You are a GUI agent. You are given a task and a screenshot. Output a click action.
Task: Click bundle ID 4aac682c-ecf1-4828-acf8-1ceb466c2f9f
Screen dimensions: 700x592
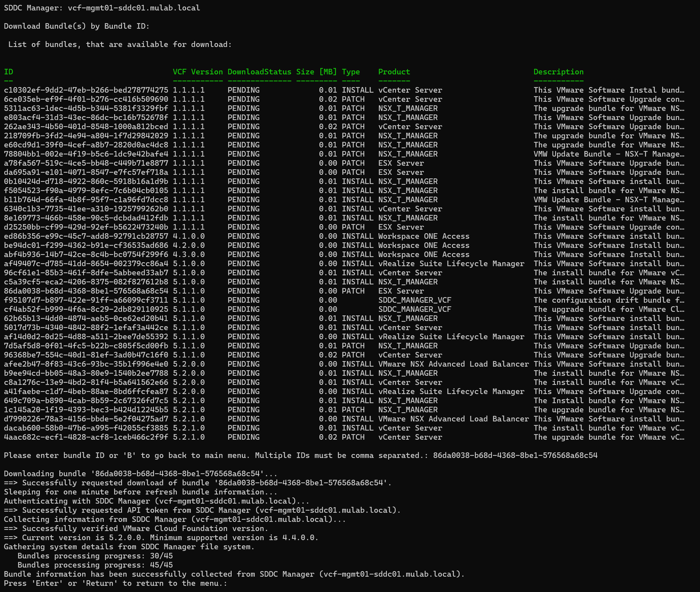[86, 437]
